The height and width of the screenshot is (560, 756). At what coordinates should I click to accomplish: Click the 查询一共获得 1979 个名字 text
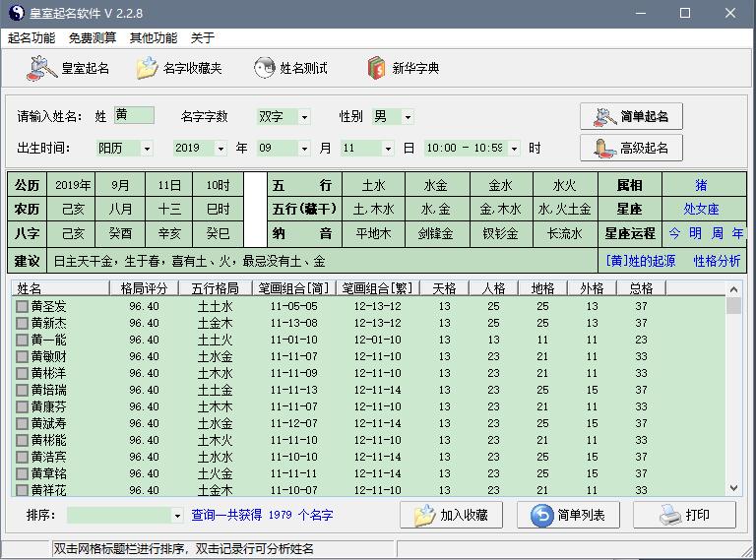point(262,515)
